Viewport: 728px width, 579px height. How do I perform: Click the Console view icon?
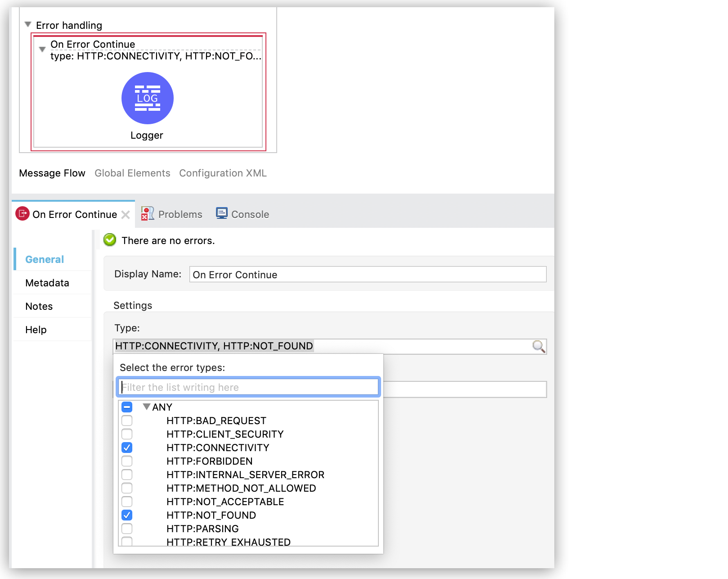[222, 213]
